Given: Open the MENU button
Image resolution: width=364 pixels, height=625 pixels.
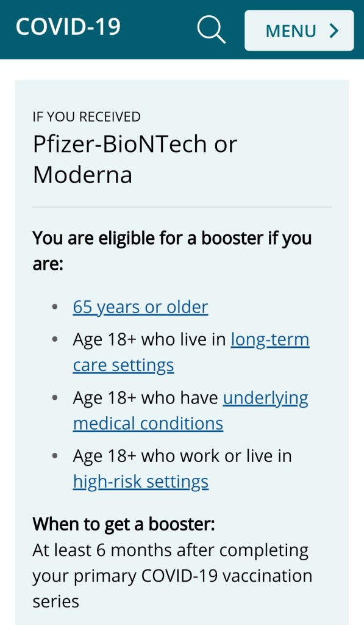Looking at the screenshot, I should pyautogui.click(x=299, y=31).
